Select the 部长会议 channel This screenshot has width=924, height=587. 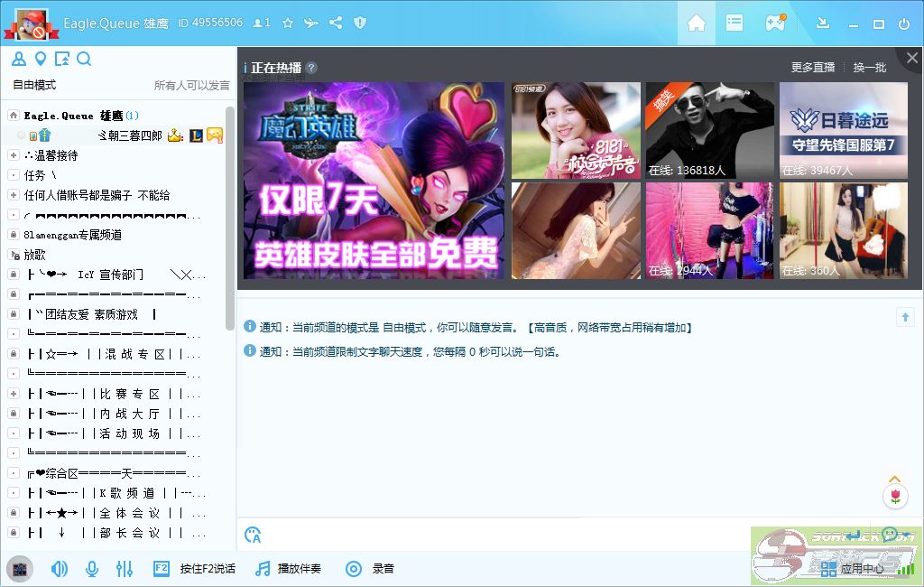116,534
